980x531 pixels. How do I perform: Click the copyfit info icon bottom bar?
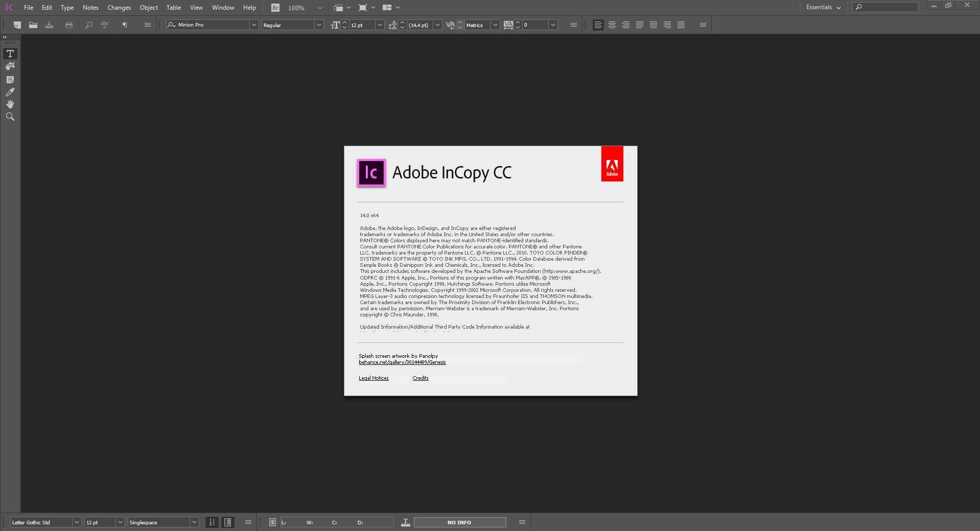272,522
